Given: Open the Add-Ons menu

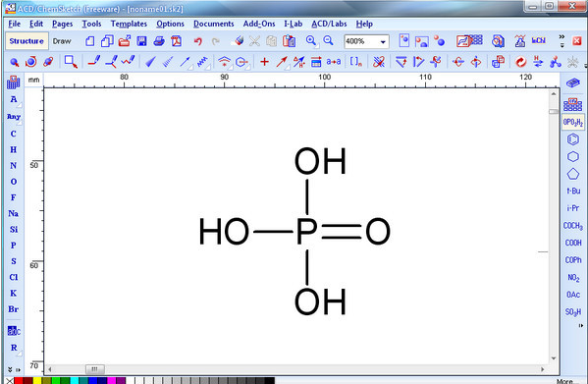Looking at the screenshot, I should click(259, 24).
